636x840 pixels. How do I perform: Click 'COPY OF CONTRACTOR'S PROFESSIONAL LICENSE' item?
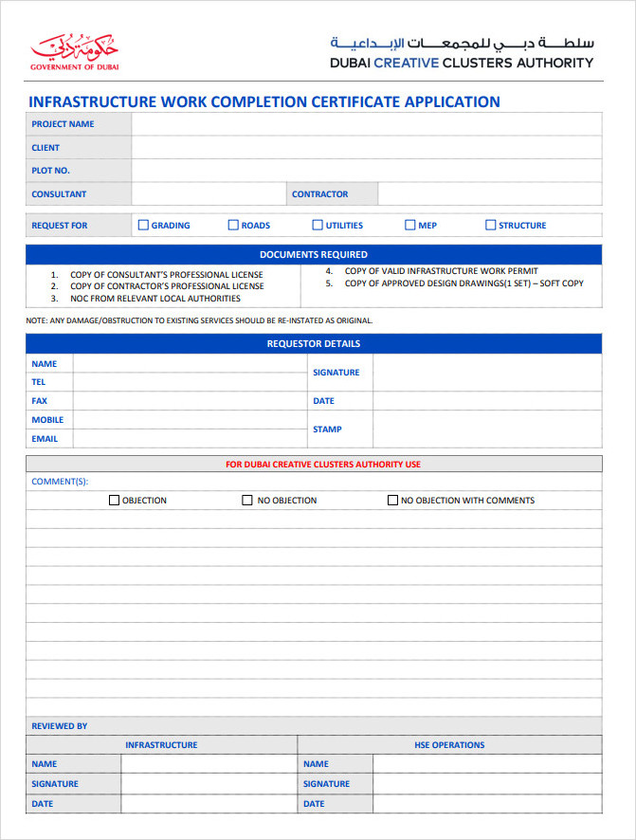tap(167, 286)
